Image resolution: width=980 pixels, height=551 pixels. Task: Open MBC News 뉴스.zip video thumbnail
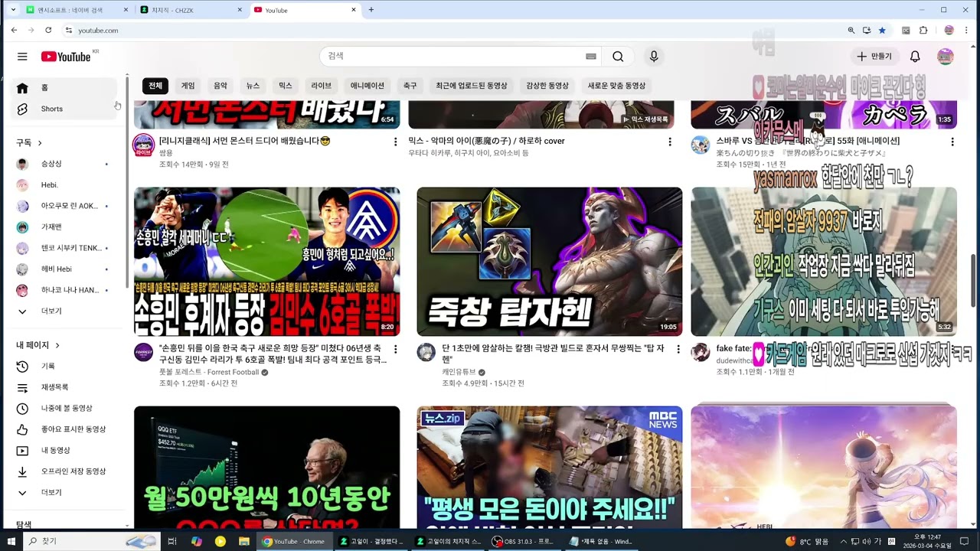[x=549, y=467]
